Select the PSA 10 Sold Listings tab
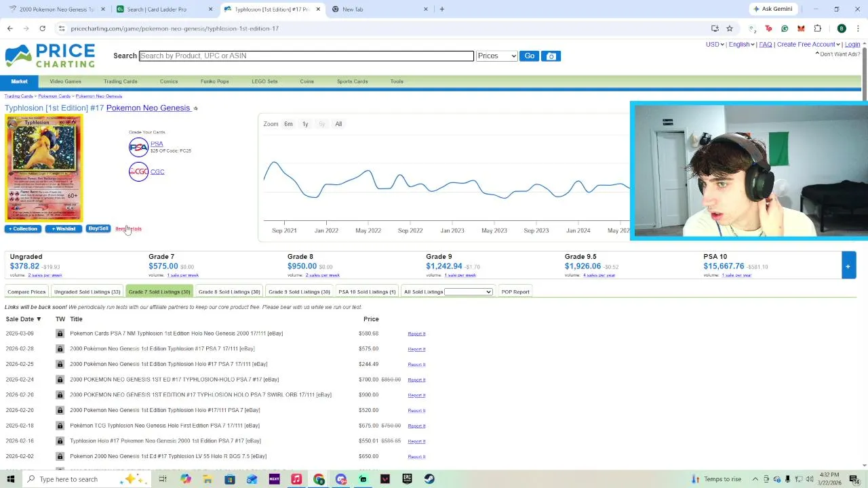Image resolution: width=868 pixels, height=488 pixels. pos(367,291)
